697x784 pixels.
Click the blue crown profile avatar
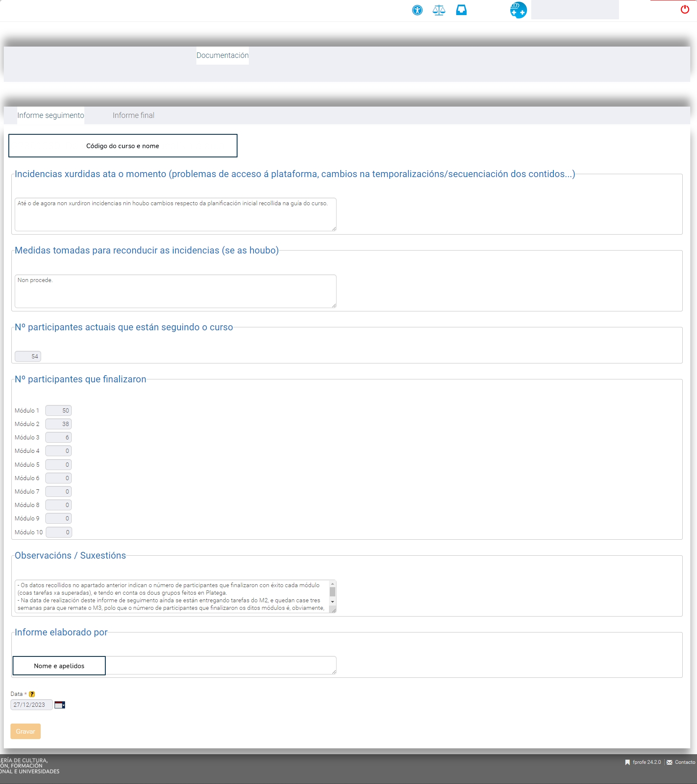coord(518,10)
